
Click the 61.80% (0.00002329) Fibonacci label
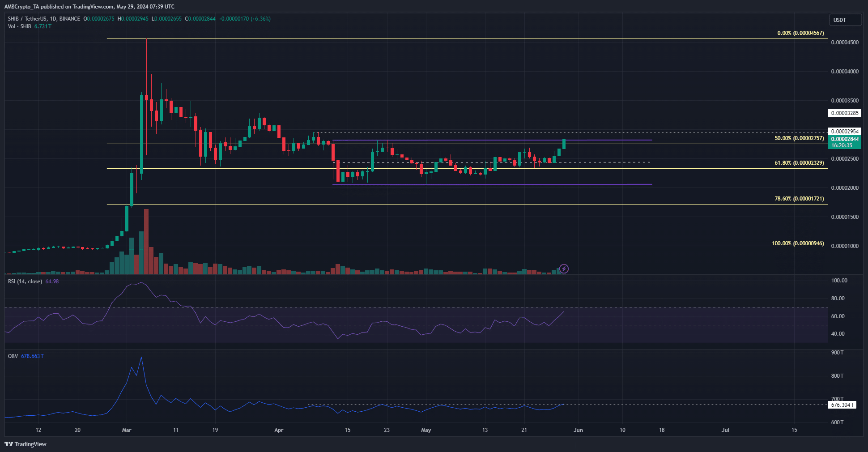(x=799, y=163)
